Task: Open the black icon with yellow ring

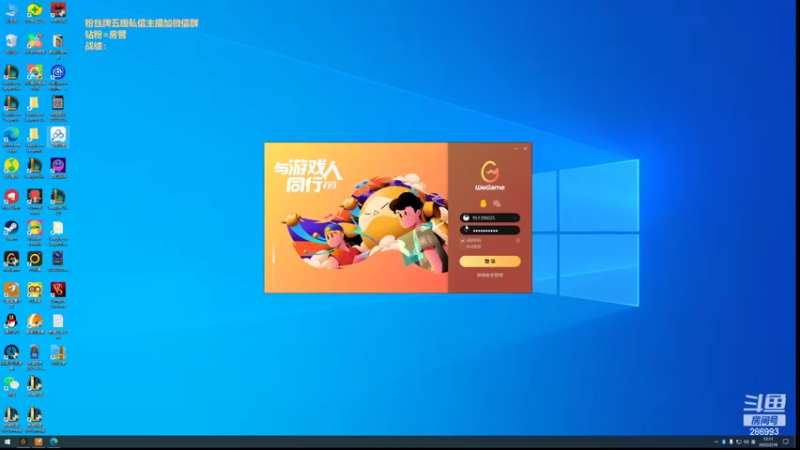Action: coord(35,262)
